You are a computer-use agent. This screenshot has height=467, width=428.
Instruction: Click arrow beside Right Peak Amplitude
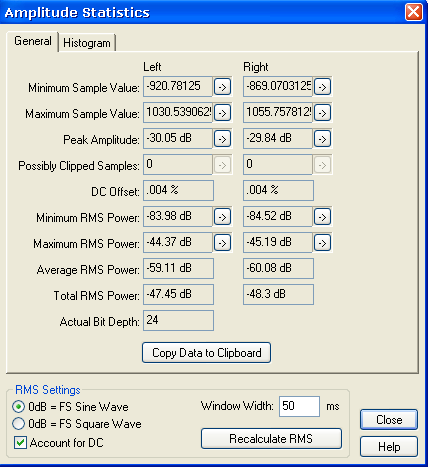(x=322, y=139)
